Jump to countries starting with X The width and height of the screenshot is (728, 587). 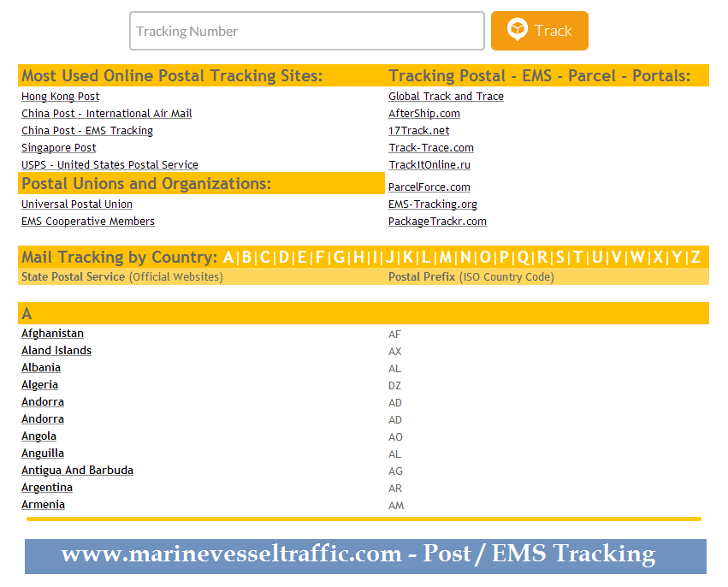[x=658, y=258]
